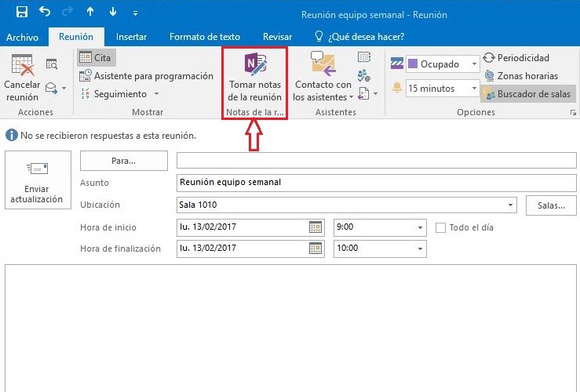Switch to the Insertar tab
The width and height of the screenshot is (580, 392).
pos(131,37)
